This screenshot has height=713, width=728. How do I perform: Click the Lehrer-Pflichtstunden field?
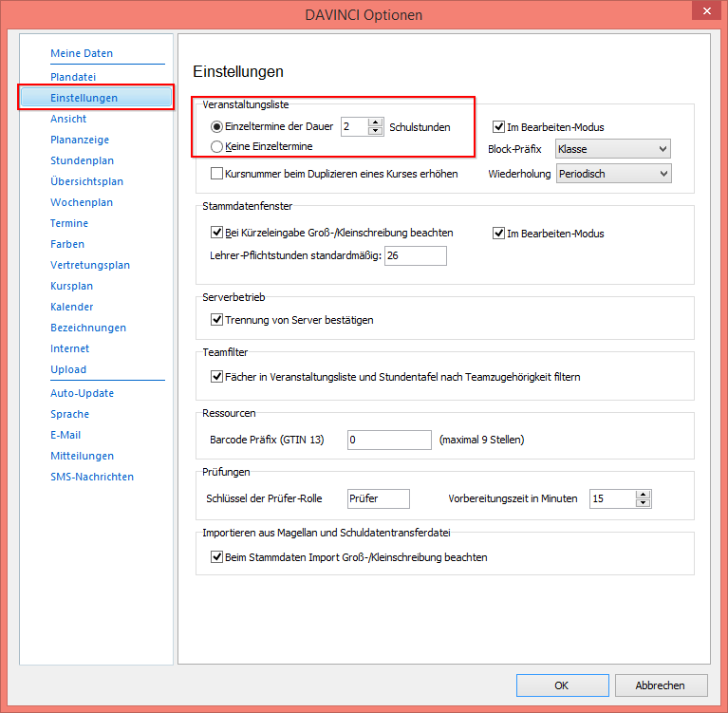416,255
